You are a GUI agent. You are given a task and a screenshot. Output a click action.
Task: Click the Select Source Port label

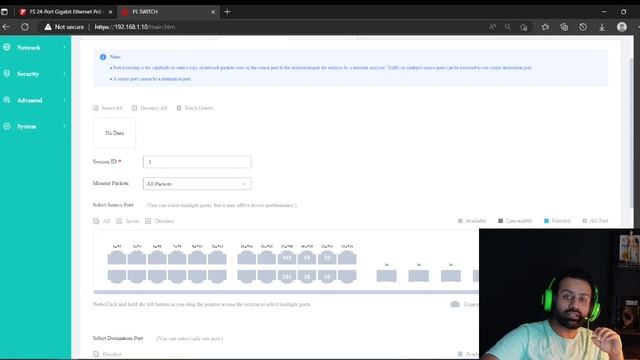pos(113,205)
